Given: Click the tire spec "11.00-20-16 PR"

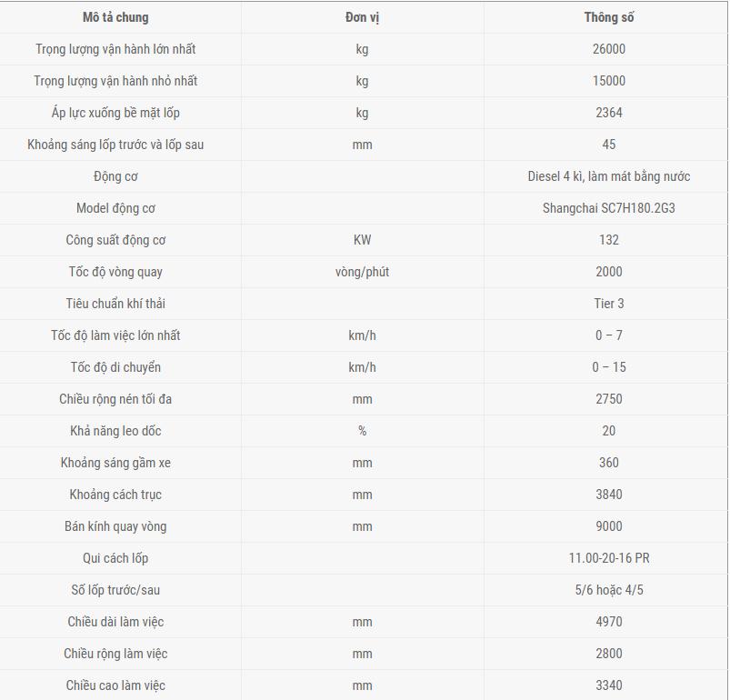Looking at the screenshot, I should coord(608,558).
